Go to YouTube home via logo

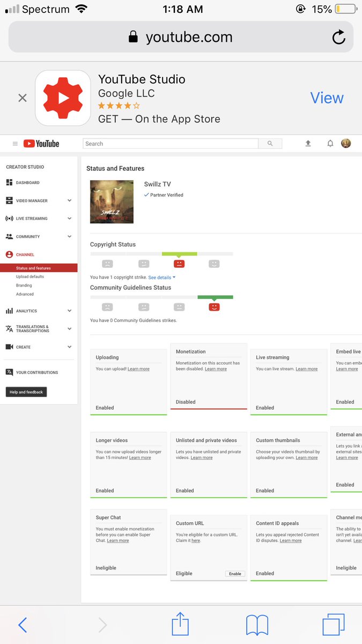pyautogui.click(x=41, y=144)
